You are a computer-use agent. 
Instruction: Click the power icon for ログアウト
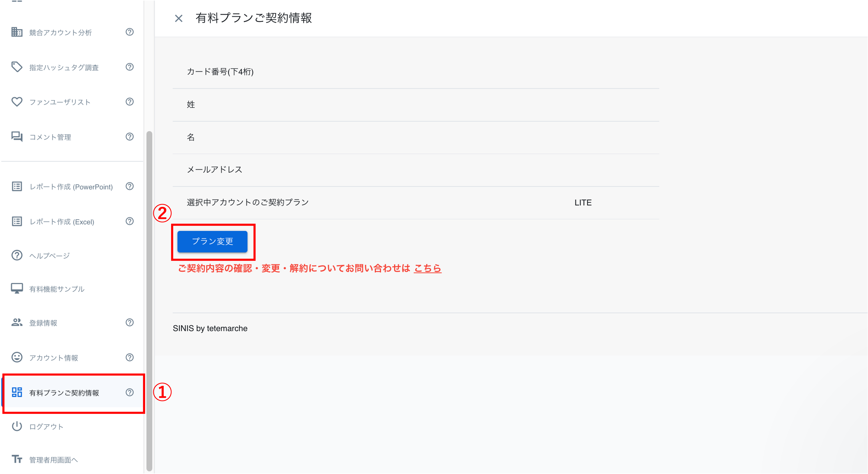(x=16, y=426)
